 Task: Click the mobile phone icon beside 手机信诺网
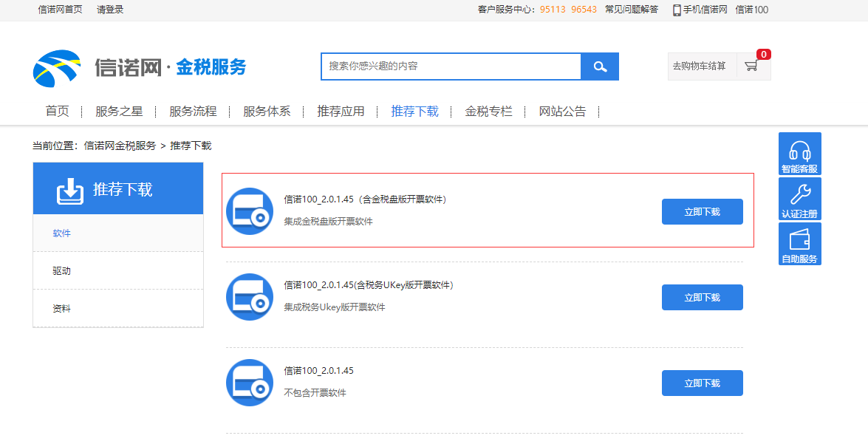pyautogui.click(x=677, y=10)
